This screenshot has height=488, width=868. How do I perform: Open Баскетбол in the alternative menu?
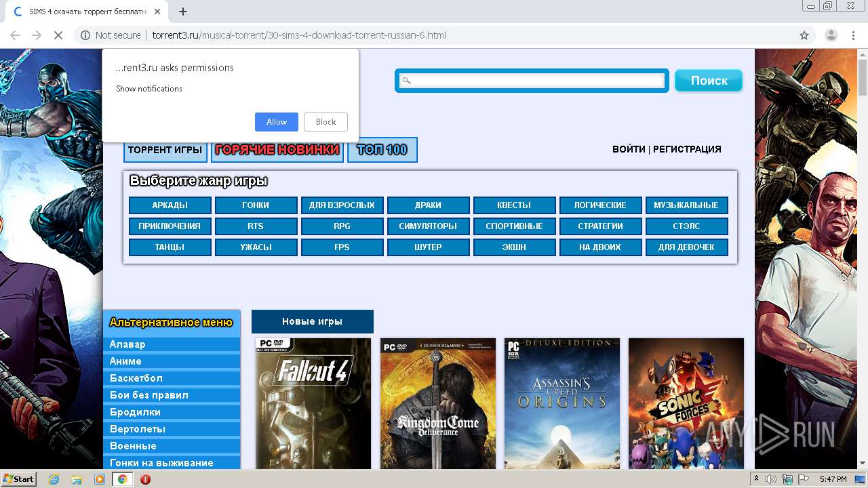click(x=172, y=378)
